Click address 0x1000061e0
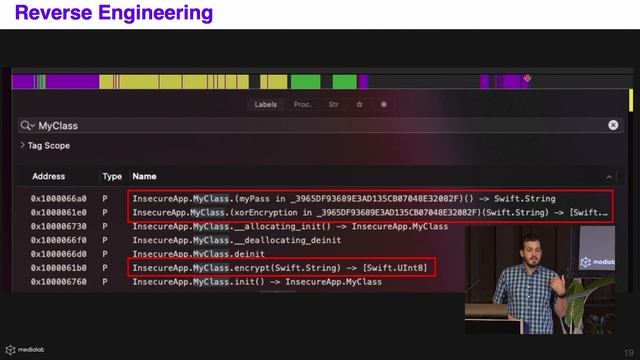Image resolution: width=640 pixels, height=360 pixels. coord(59,212)
